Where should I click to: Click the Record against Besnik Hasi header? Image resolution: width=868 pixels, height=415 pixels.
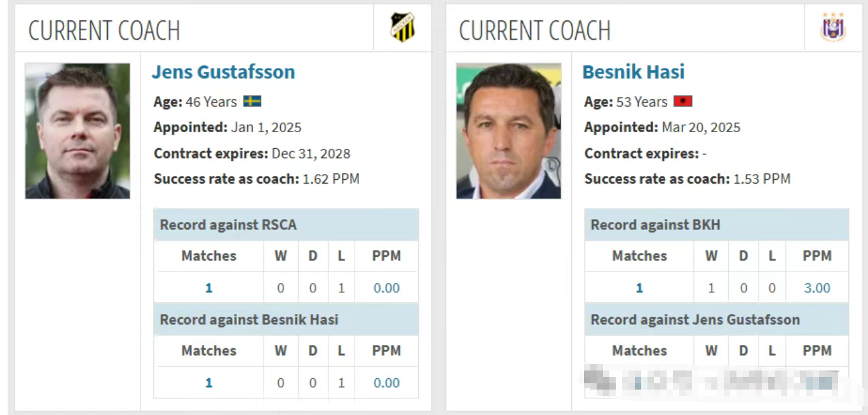[248, 320]
